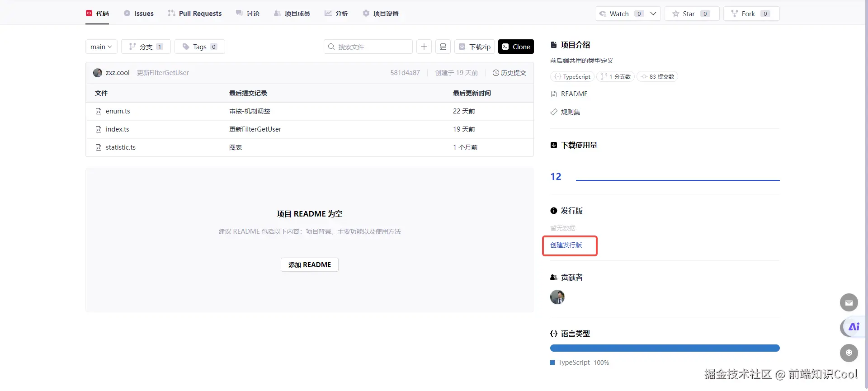Open the 分析 tab
This screenshot has height=391, width=868.
pyautogui.click(x=336, y=14)
